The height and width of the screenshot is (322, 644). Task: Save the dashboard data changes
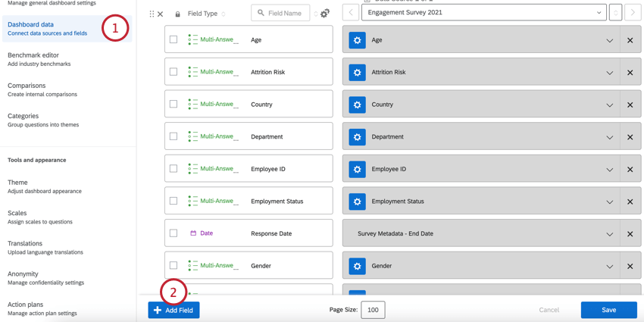tap(608, 310)
